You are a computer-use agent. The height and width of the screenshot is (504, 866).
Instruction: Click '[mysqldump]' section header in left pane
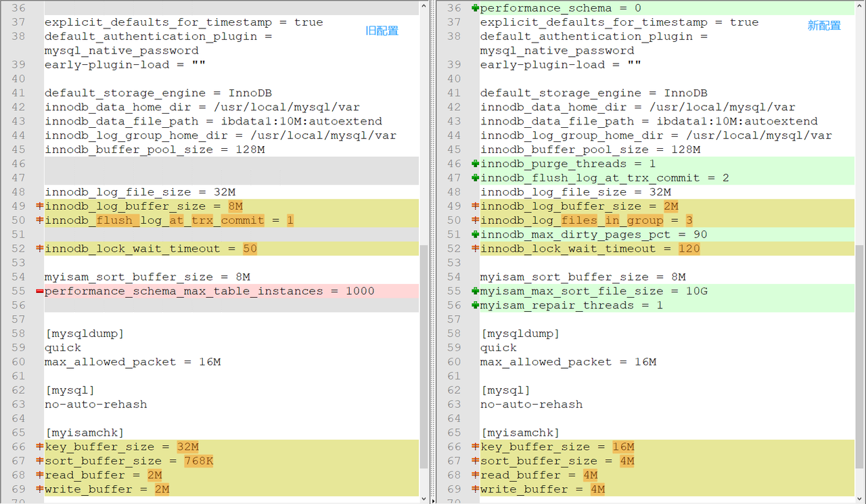[x=85, y=334]
